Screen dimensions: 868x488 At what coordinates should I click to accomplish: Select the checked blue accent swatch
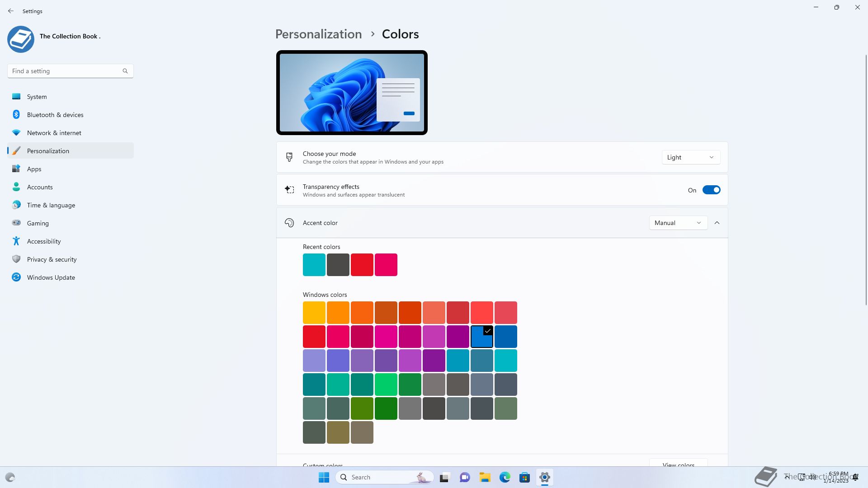(482, 337)
